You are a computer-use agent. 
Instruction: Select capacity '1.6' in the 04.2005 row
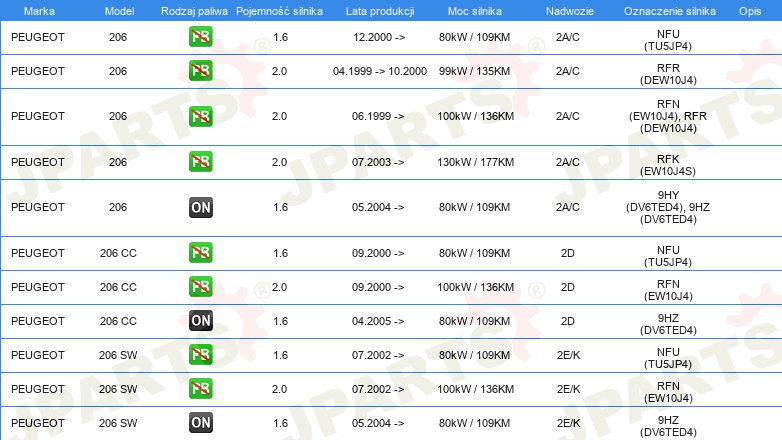coord(280,321)
